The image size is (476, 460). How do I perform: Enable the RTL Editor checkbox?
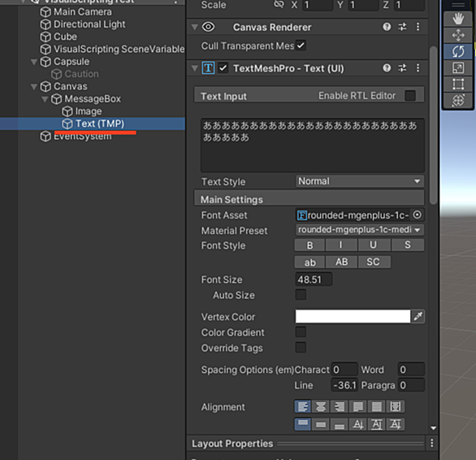[x=410, y=95]
